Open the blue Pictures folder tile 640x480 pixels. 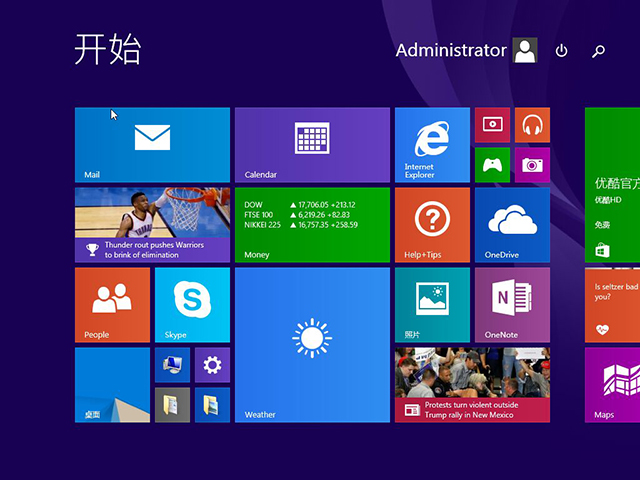[x=212, y=405]
